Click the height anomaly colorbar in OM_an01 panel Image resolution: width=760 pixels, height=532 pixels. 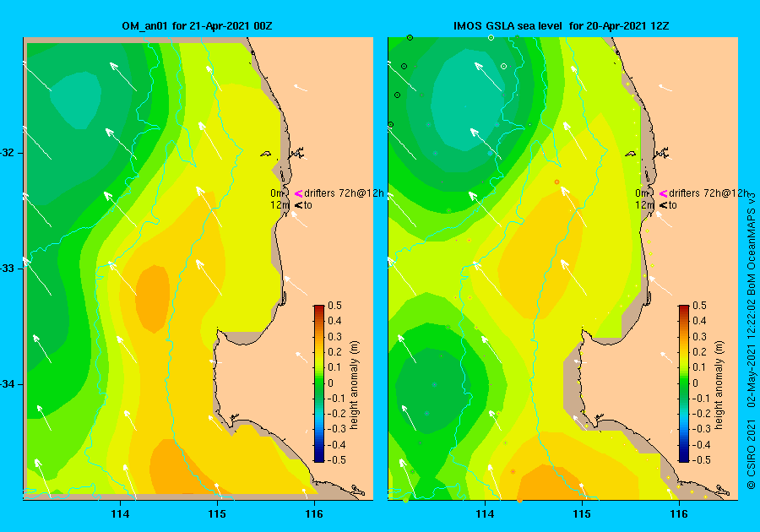[x=319, y=383]
